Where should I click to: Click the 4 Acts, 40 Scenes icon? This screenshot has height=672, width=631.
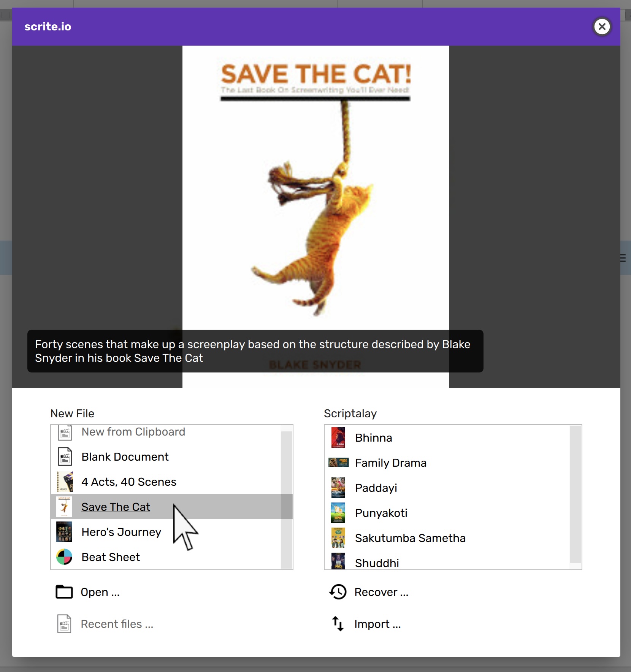pos(65,482)
